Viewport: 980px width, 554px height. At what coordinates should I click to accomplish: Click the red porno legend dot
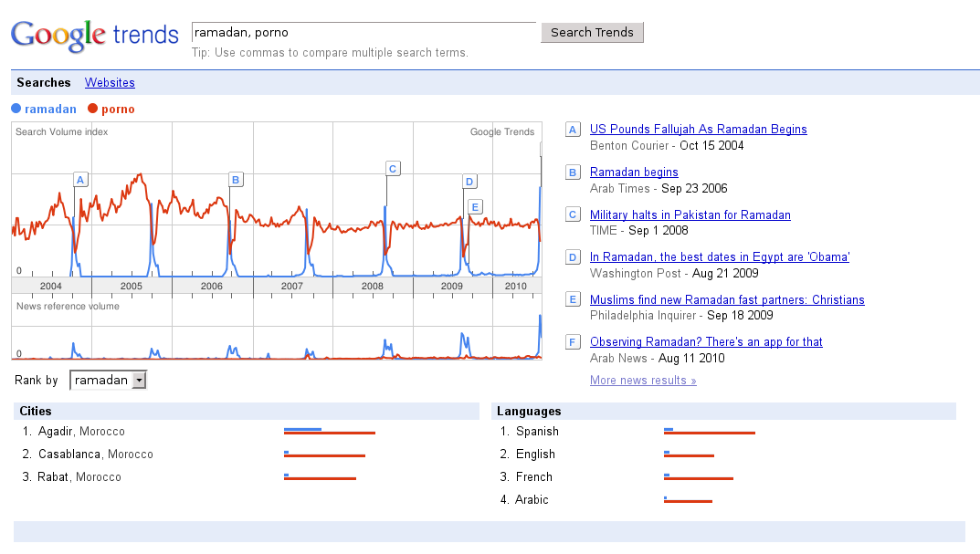92,109
